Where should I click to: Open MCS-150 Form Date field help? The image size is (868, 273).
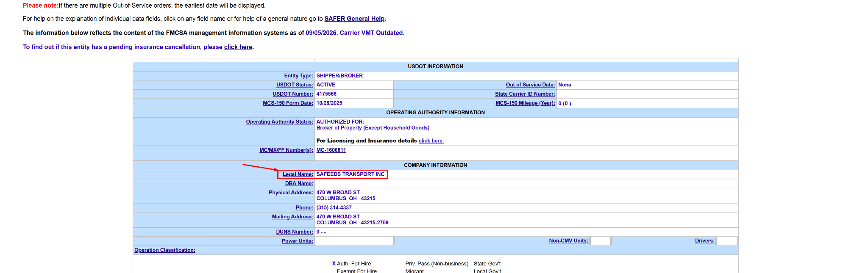pos(288,103)
